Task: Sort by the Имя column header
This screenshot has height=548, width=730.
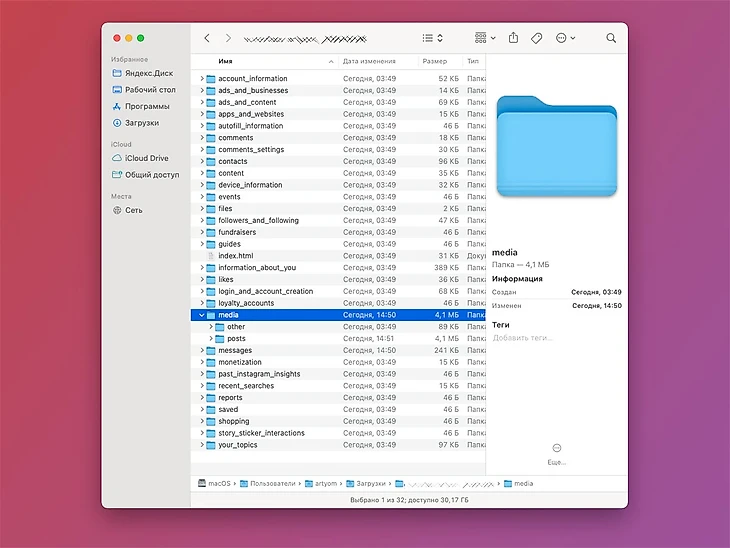Action: 226,61
